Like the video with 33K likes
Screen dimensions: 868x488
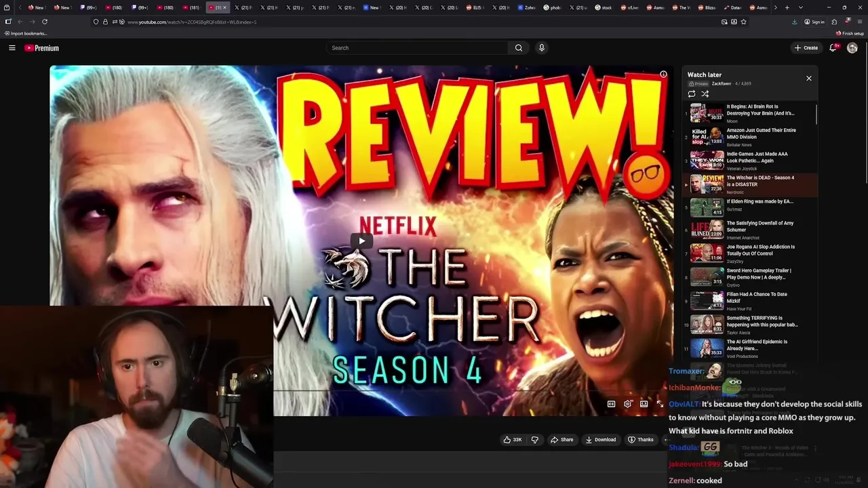click(x=512, y=439)
